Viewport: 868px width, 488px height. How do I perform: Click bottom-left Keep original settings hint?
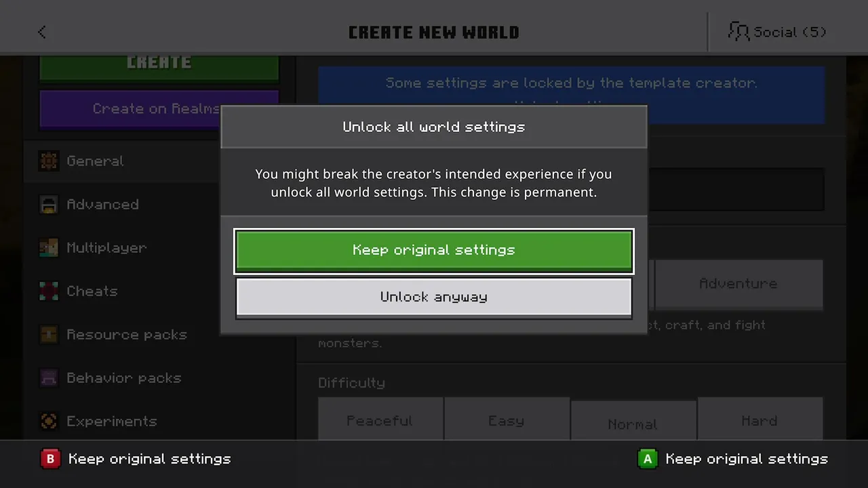[x=150, y=459]
